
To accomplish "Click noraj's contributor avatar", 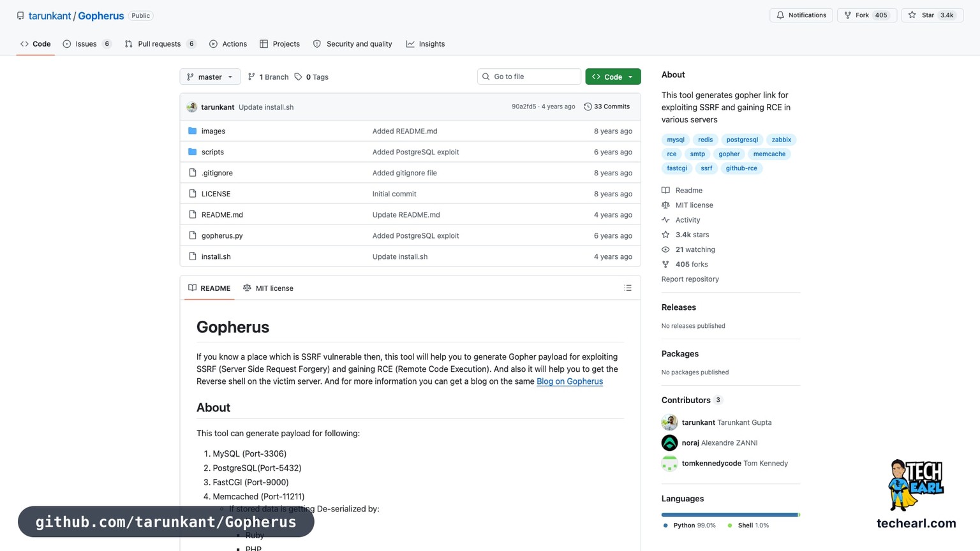I will pos(669,443).
